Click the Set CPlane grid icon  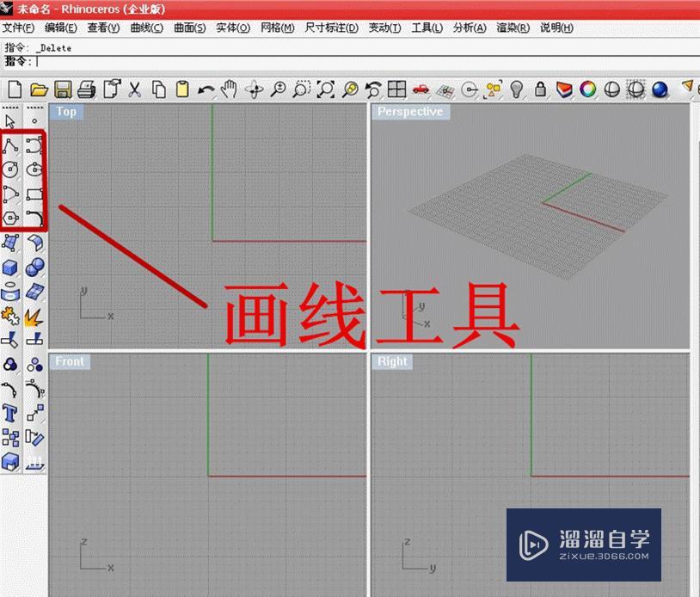pyautogui.click(x=445, y=90)
